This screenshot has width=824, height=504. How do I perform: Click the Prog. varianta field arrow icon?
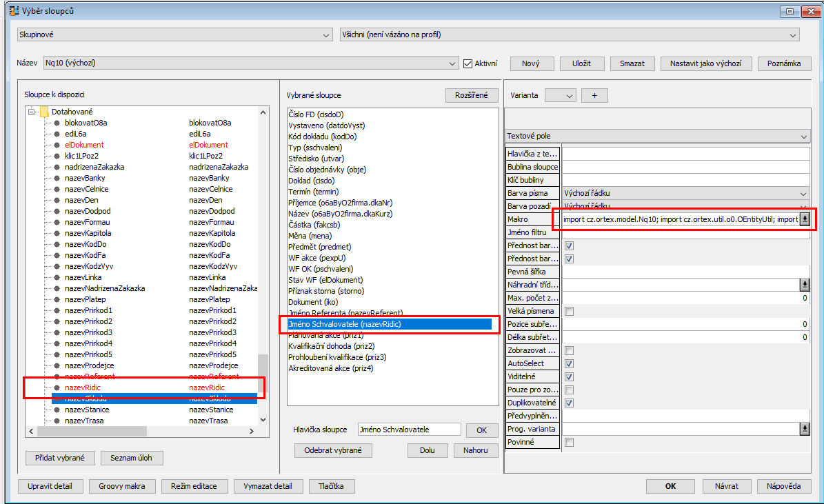[804, 429]
